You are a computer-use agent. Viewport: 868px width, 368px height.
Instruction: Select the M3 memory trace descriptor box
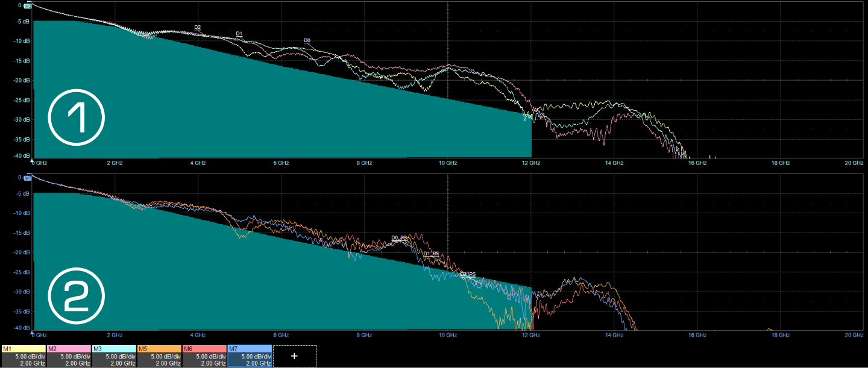(114, 356)
